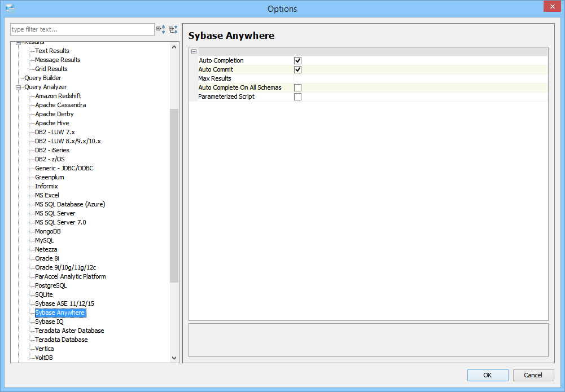Select Generic - JDBC/ODBC

(64, 168)
